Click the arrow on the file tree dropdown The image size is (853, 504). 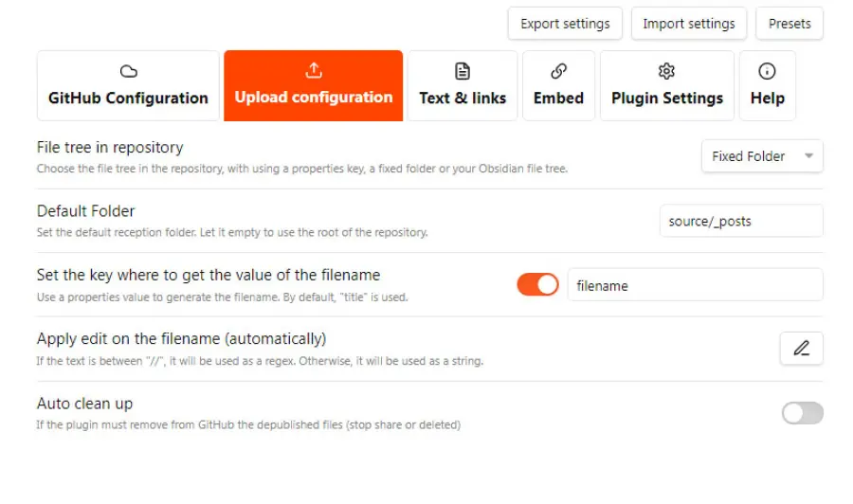[x=808, y=156]
